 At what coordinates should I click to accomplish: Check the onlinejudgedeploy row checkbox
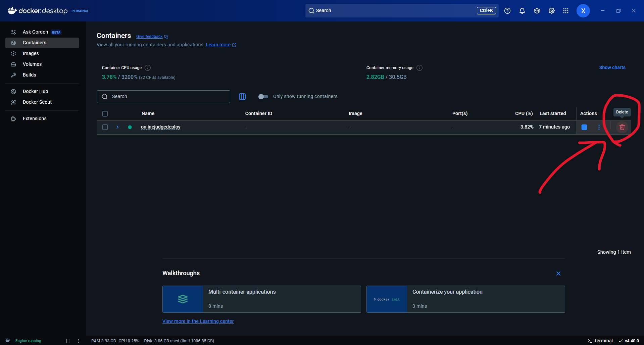click(105, 127)
